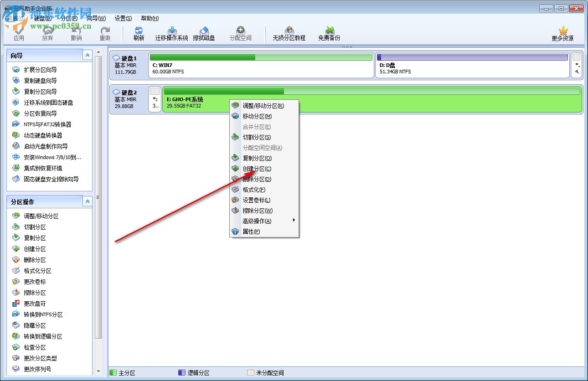Image resolution: width=588 pixels, height=381 pixels.
Task: Collapse the 分区操作 panel with its chevron
Action: coord(87,201)
